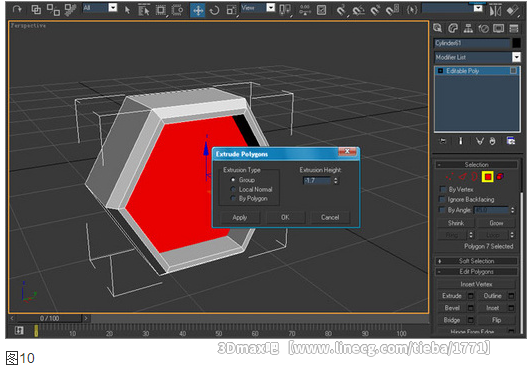
Task: Select Local Normal extrusion type
Action: coord(233,189)
